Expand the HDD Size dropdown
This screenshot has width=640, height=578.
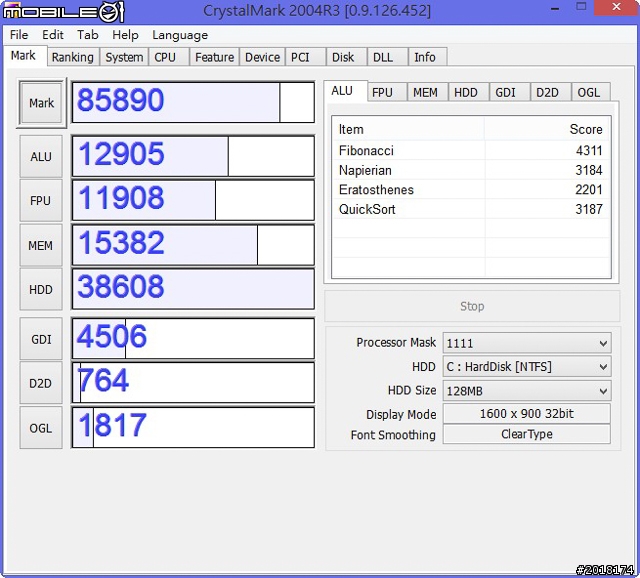tap(527, 391)
